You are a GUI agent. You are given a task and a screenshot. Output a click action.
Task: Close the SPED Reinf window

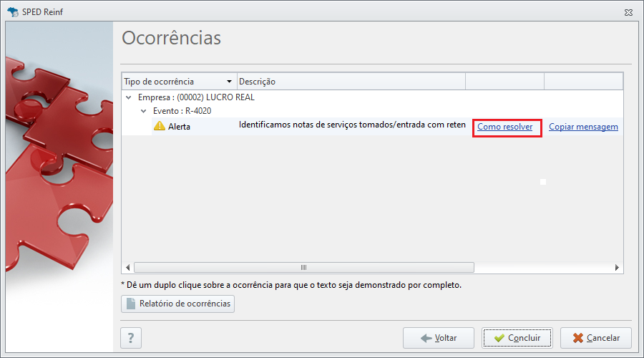[628, 12]
